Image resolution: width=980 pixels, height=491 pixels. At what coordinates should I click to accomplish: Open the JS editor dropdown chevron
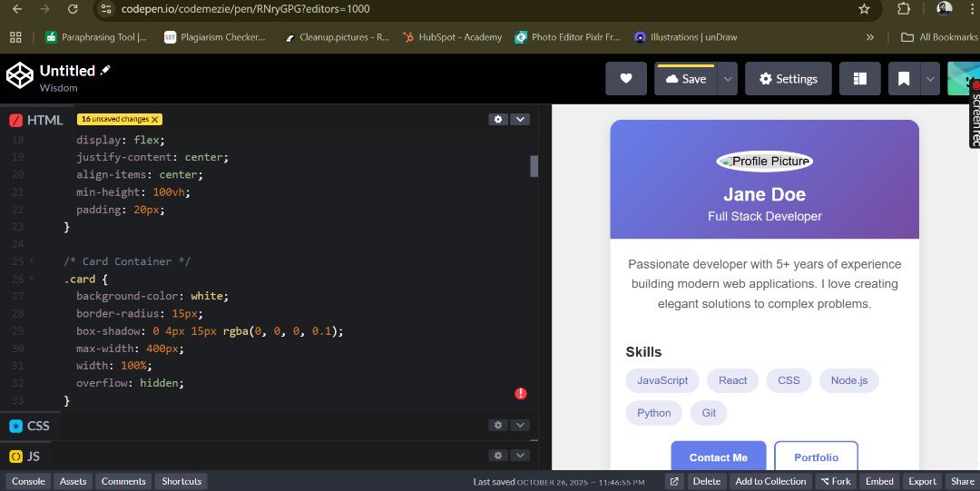[x=520, y=456]
